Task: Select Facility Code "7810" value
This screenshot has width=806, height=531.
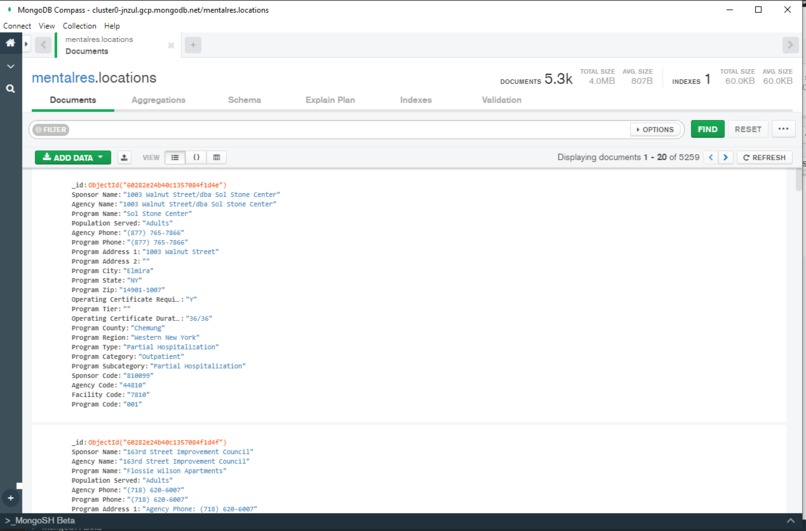Action: [138, 395]
